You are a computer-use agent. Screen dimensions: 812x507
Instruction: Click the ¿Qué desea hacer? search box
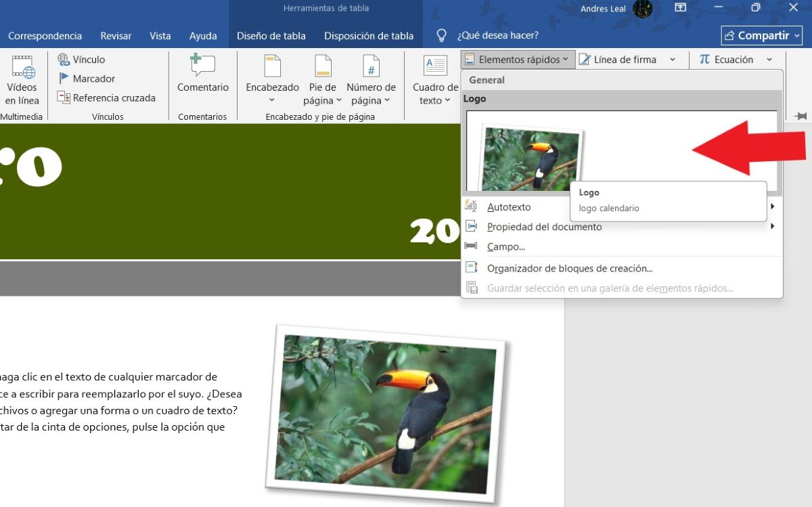coord(497,36)
